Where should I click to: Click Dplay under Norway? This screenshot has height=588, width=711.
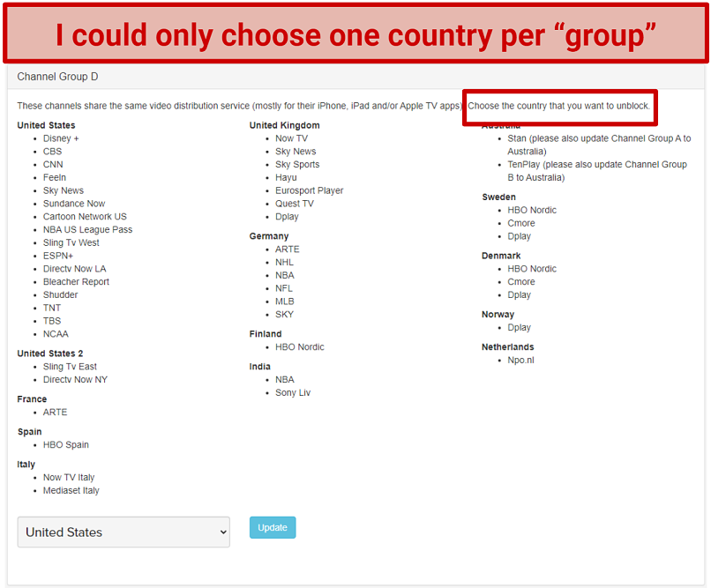520,328
